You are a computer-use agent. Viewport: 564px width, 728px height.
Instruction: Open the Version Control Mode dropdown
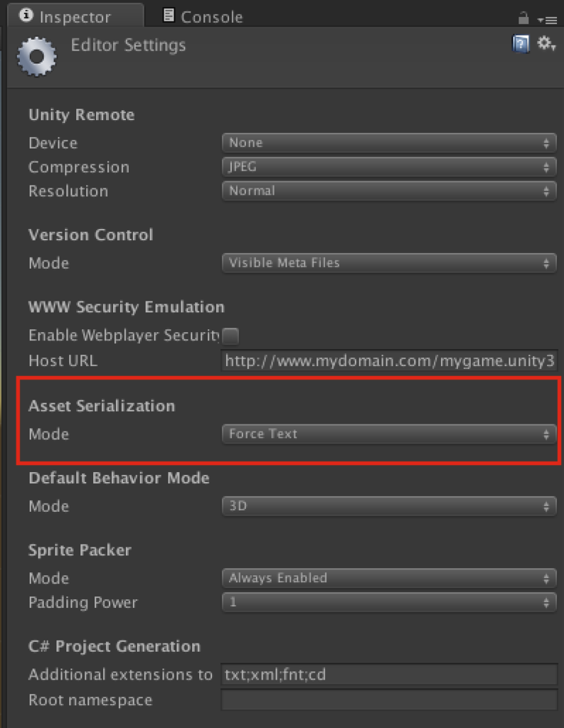389,263
